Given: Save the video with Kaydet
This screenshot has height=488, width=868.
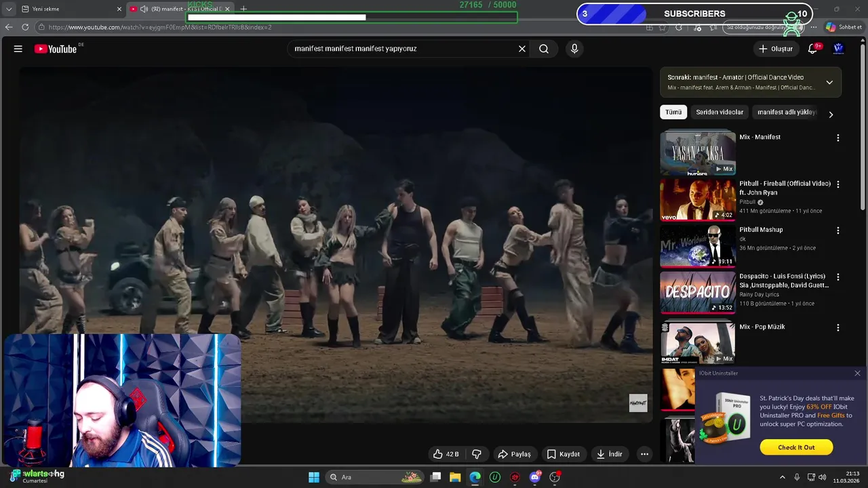Looking at the screenshot, I should click(x=564, y=454).
